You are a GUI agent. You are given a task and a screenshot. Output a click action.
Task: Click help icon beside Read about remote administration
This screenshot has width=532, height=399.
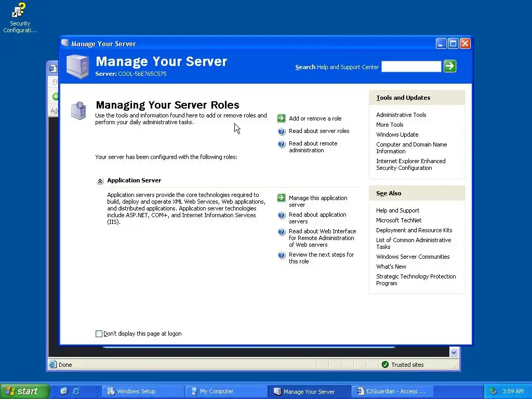tap(282, 144)
